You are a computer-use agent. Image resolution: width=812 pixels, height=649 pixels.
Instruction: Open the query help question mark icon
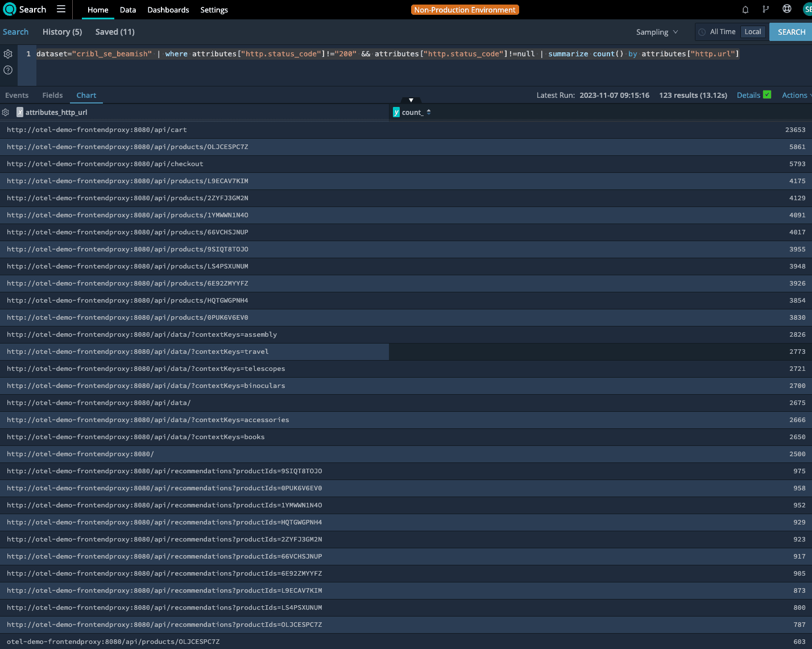[8, 70]
